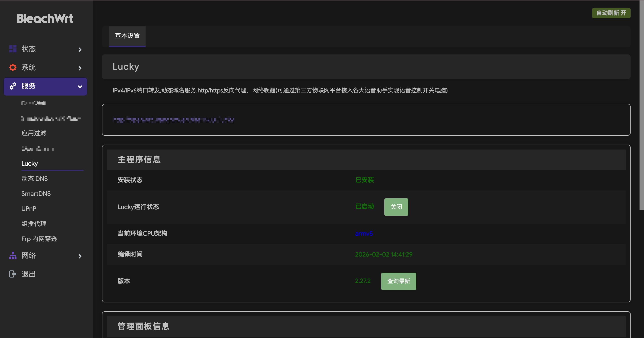Expand the 网络 menu chevron
The width and height of the screenshot is (644, 338).
(80, 256)
